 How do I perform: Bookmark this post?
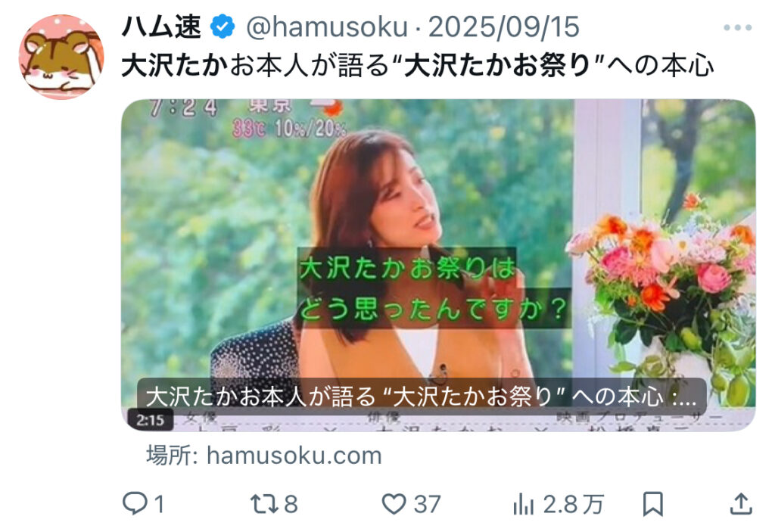(x=652, y=505)
